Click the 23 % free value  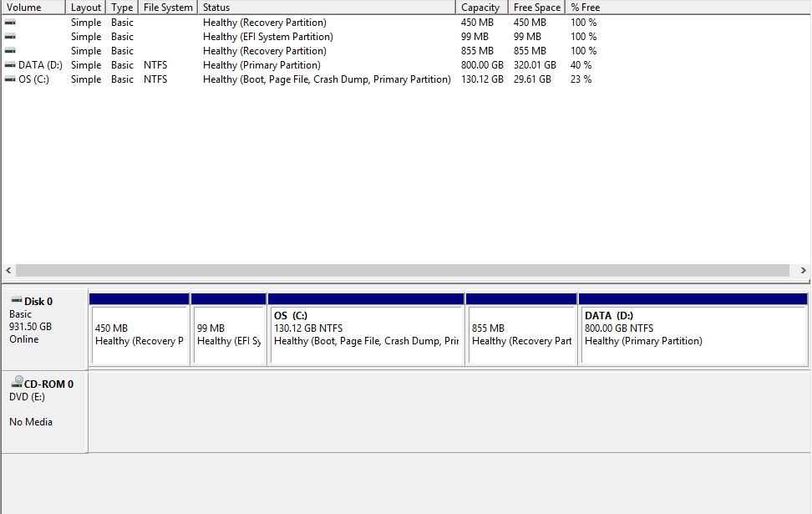581,79
